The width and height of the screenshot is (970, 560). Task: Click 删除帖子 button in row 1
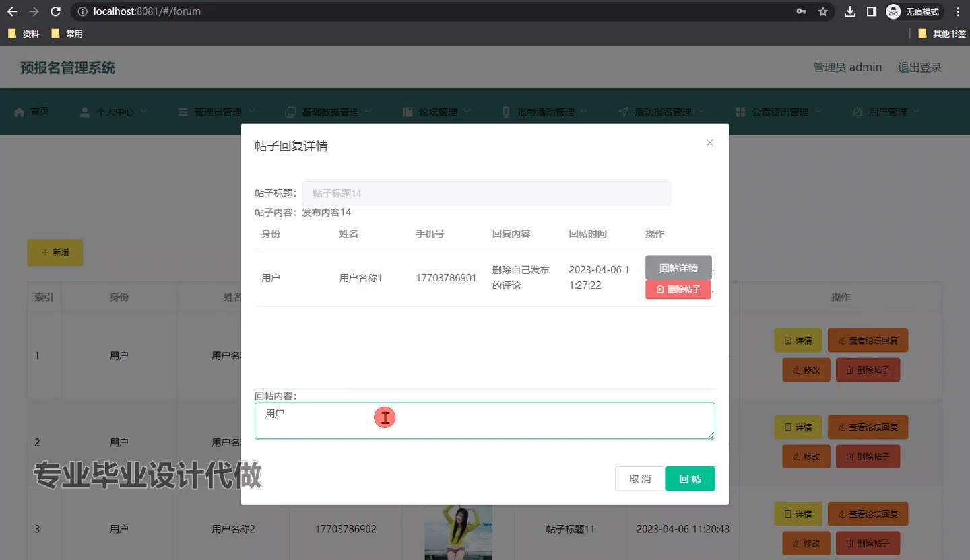click(868, 370)
